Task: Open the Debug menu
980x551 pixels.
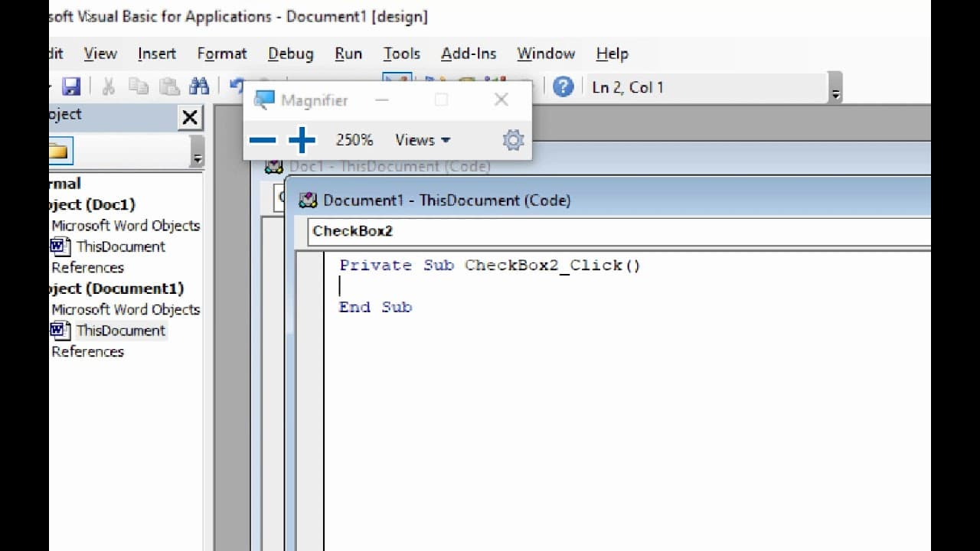Action: [291, 54]
